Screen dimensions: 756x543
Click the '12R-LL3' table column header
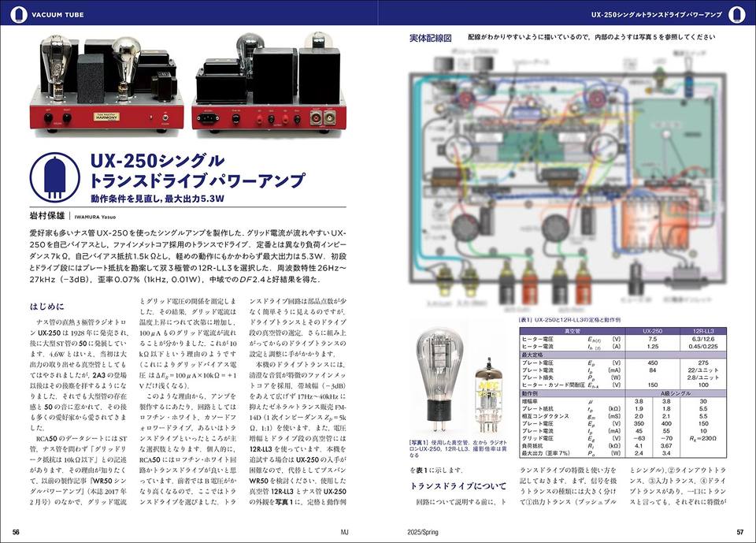click(x=703, y=331)
